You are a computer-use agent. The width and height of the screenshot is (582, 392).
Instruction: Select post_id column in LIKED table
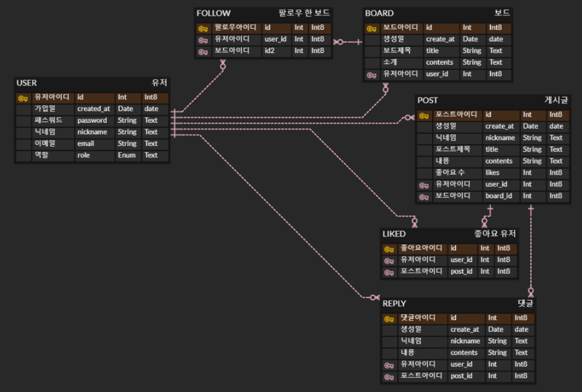click(x=461, y=271)
